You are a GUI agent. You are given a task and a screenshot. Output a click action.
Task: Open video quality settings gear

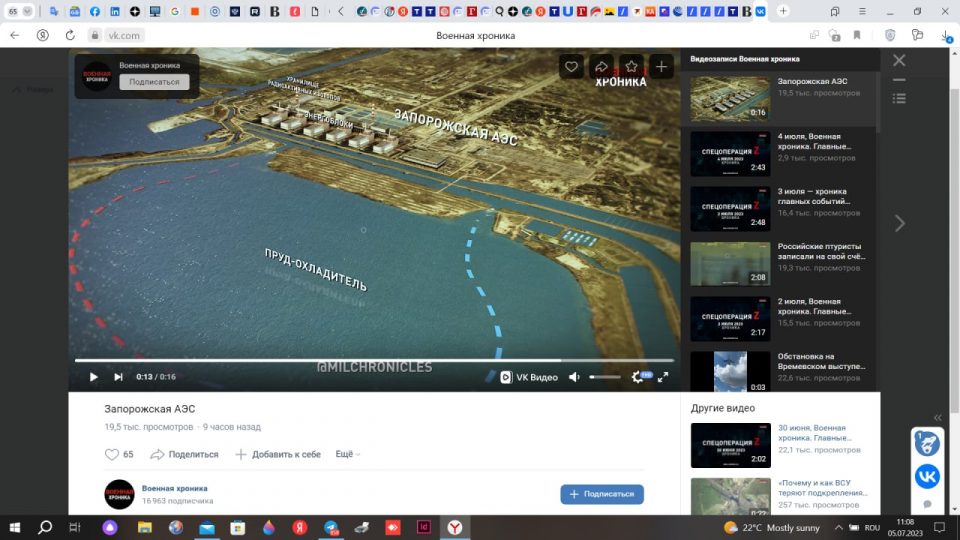(x=637, y=377)
